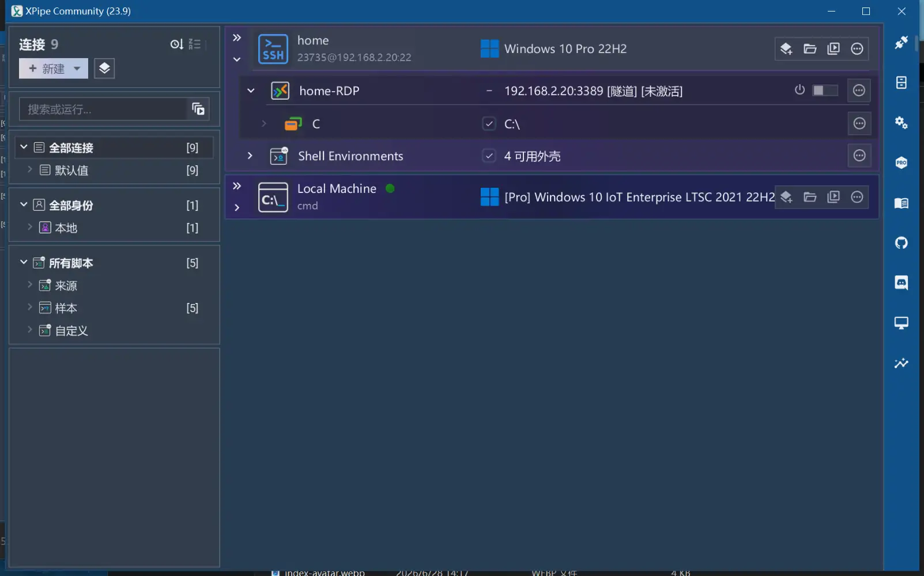Expand the Shell Environments entry
Viewport: 924px width, 576px height.
[250, 156]
